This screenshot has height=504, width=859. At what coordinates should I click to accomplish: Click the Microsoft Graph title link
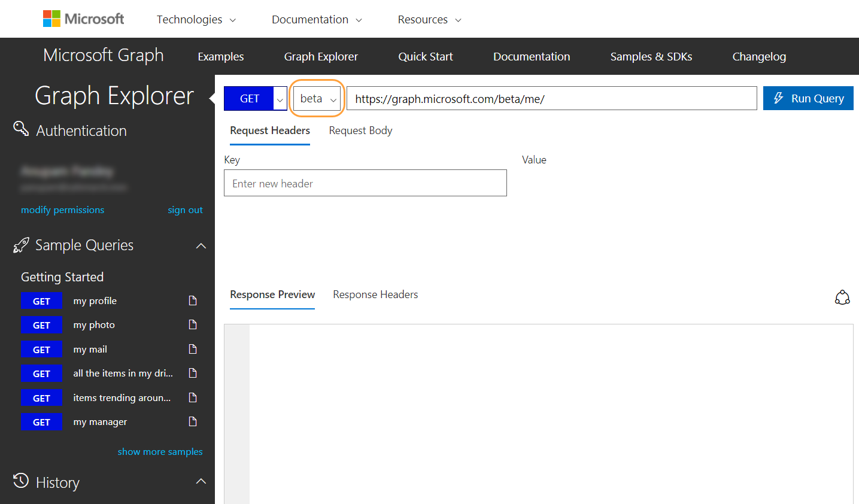[x=104, y=55]
